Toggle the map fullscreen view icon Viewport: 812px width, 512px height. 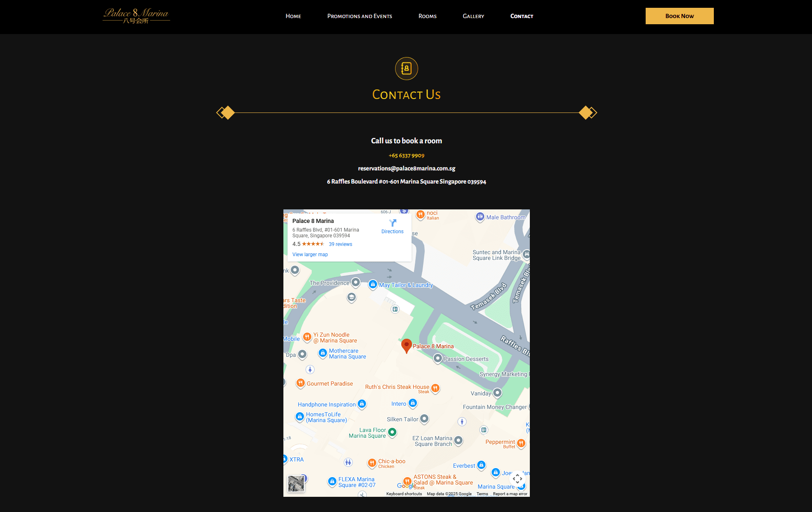click(518, 479)
